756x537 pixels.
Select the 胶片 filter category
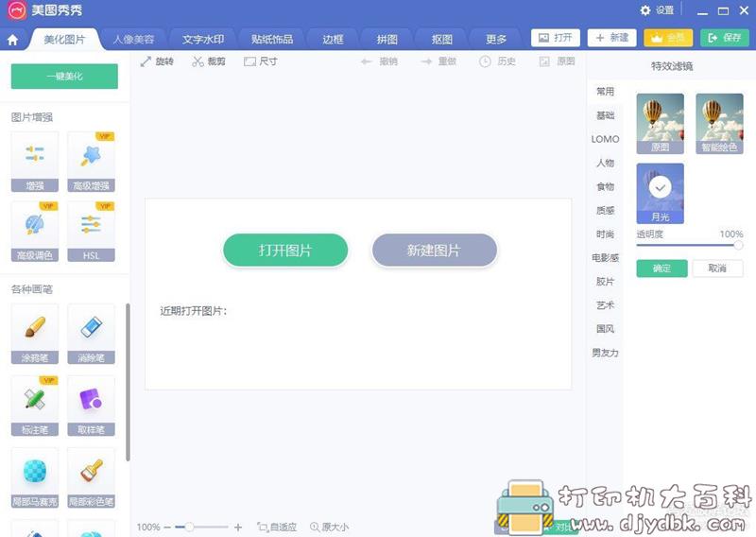[x=605, y=282]
